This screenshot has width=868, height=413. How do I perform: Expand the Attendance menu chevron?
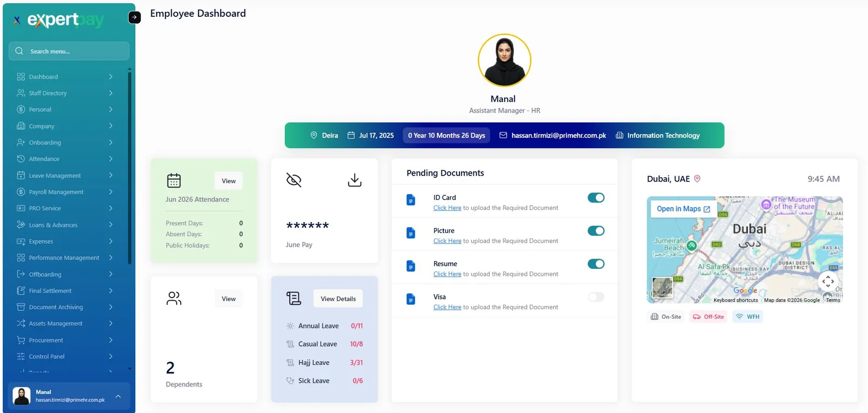coord(111,159)
